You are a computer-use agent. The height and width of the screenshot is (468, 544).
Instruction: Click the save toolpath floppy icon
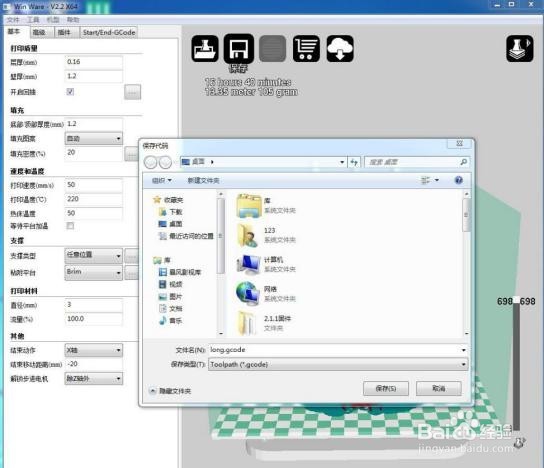click(x=238, y=49)
